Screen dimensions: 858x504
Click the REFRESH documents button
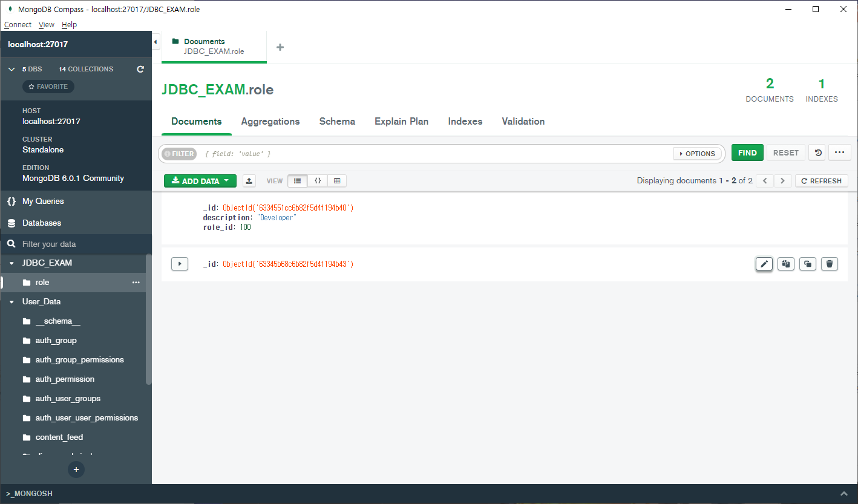tap(822, 181)
